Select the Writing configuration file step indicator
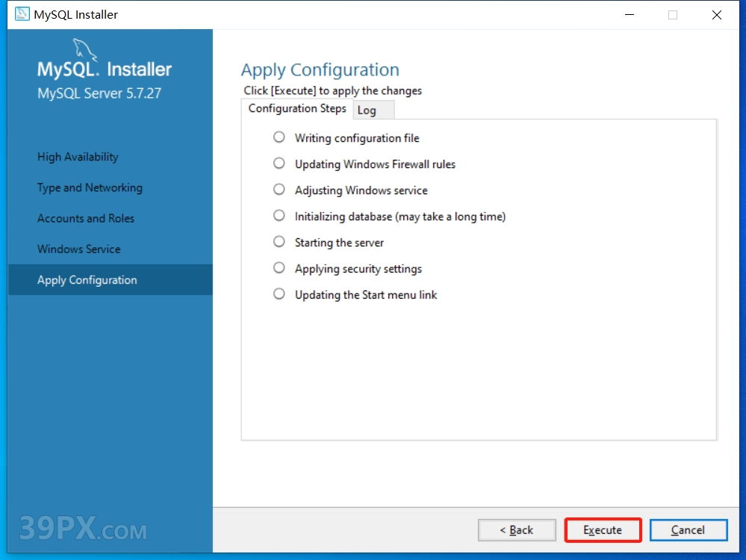The width and height of the screenshot is (746, 560). click(x=279, y=137)
